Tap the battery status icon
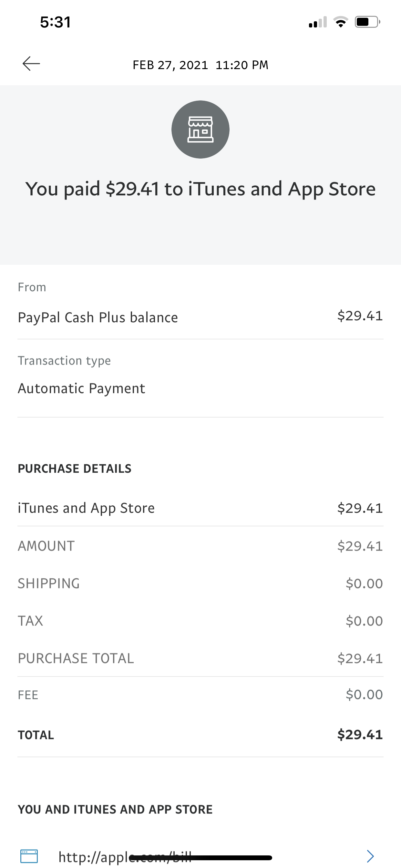The image size is (401, 868). click(x=367, y=22)
